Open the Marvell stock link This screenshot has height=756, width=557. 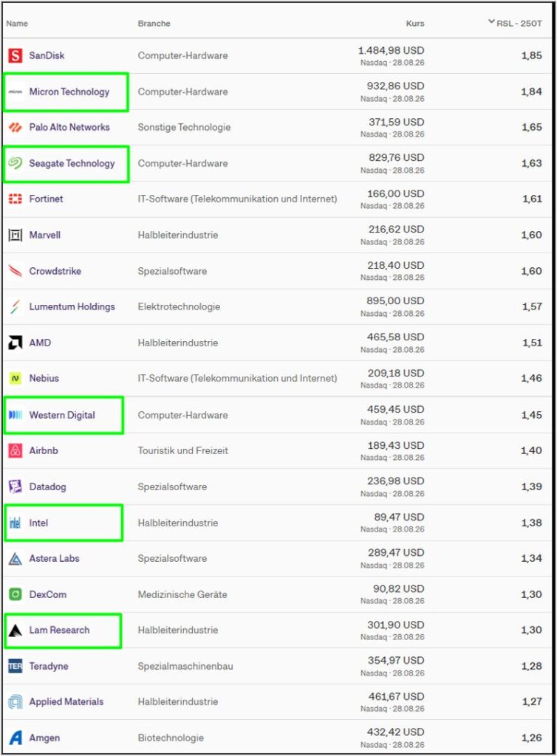(45, 236)
